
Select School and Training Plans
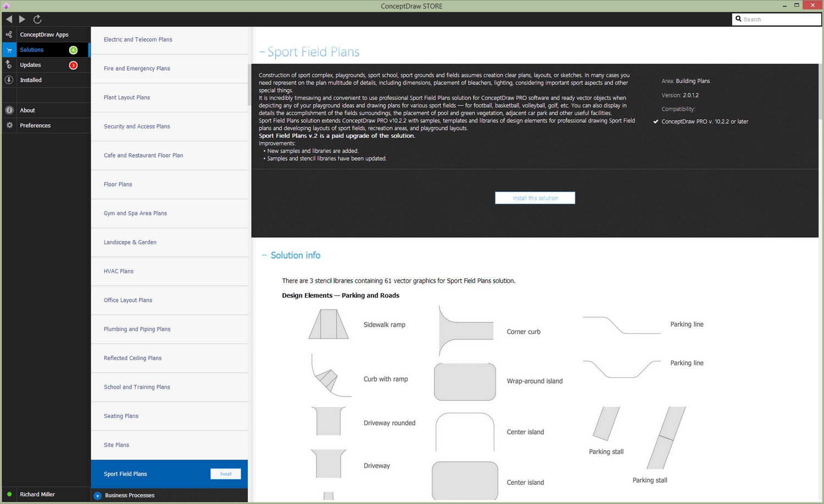tap(169, 387)
